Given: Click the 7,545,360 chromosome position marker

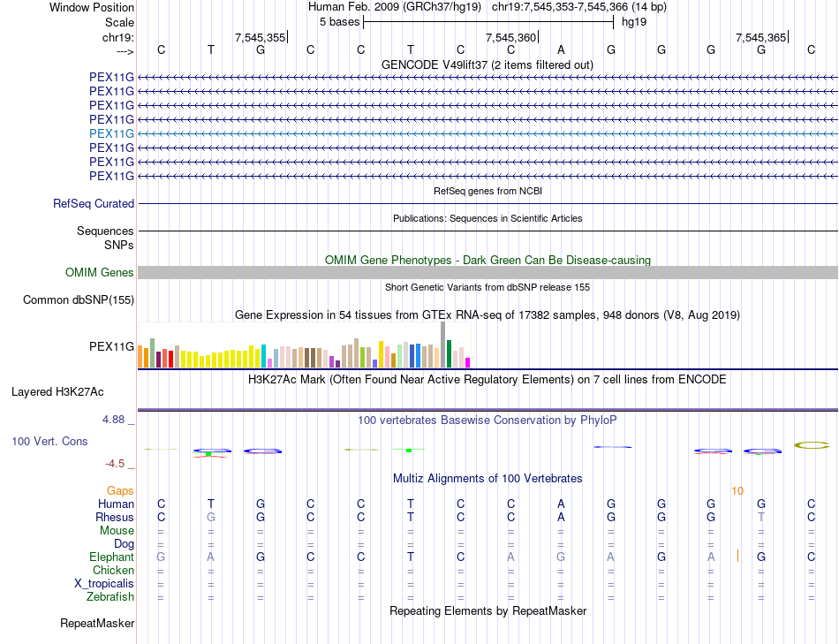Looking at the screenshot, I should (x=511, y=37).
